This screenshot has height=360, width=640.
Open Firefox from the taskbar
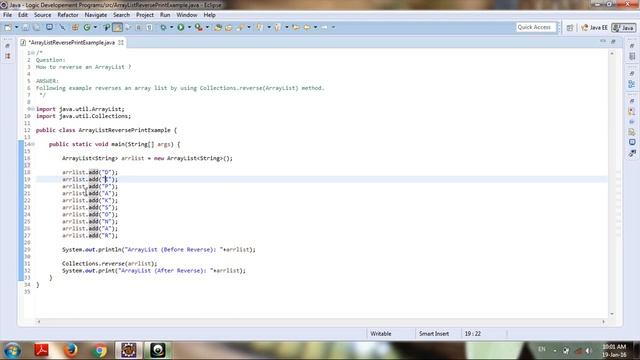point(71,350)
